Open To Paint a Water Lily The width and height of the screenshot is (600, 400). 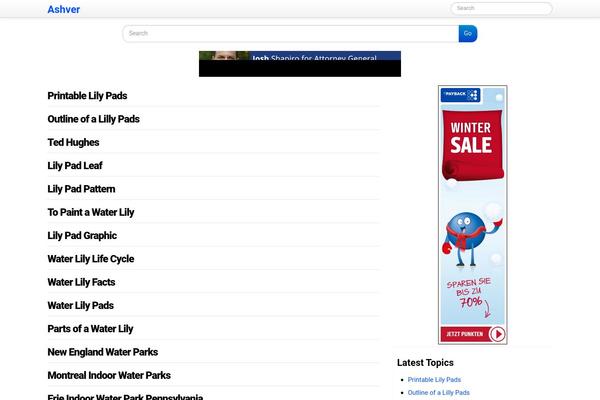click(91, 212)
